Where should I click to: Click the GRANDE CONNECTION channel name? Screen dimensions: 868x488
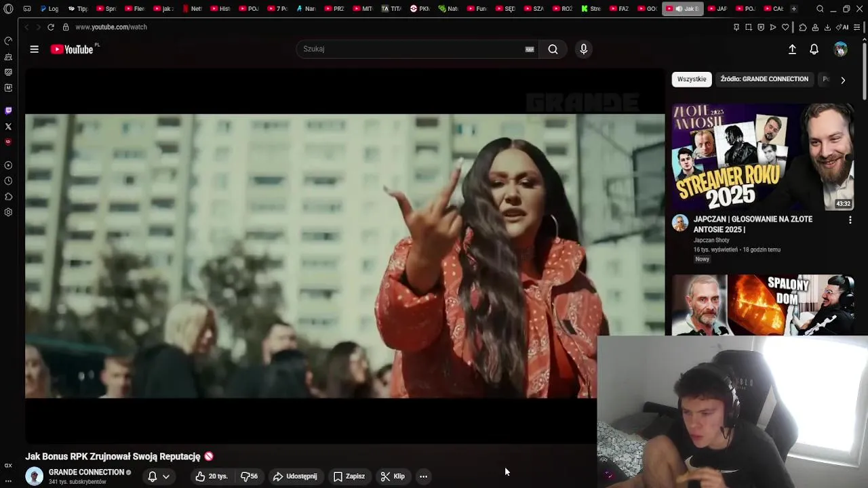coord(86,472)
